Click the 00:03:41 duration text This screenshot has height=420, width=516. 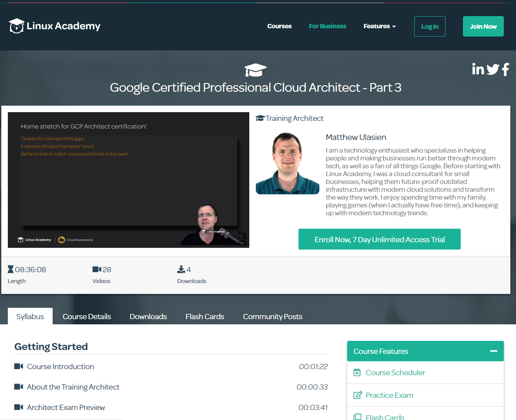(313, 407)
